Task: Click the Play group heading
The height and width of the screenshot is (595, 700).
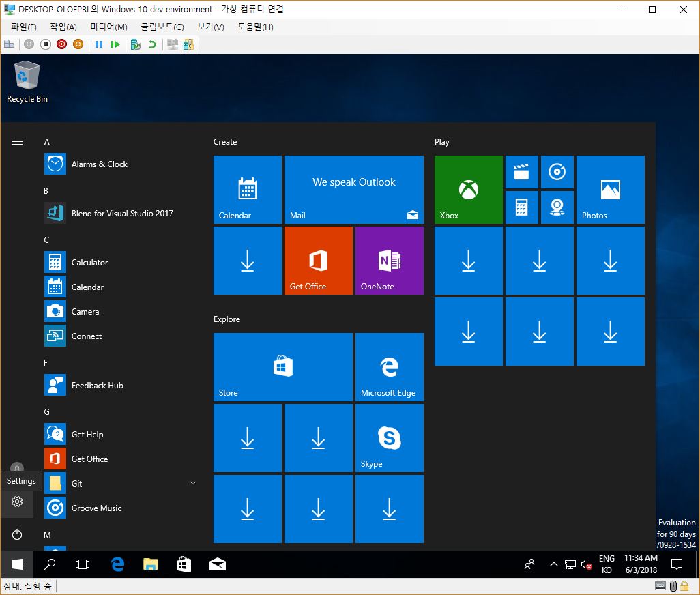Action: click(441, 142)
